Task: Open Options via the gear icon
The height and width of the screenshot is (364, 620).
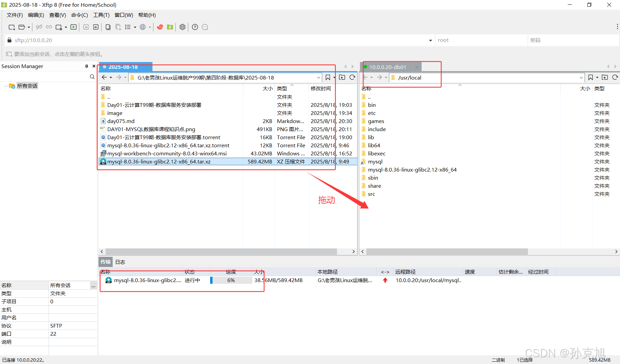Action: 182,27
